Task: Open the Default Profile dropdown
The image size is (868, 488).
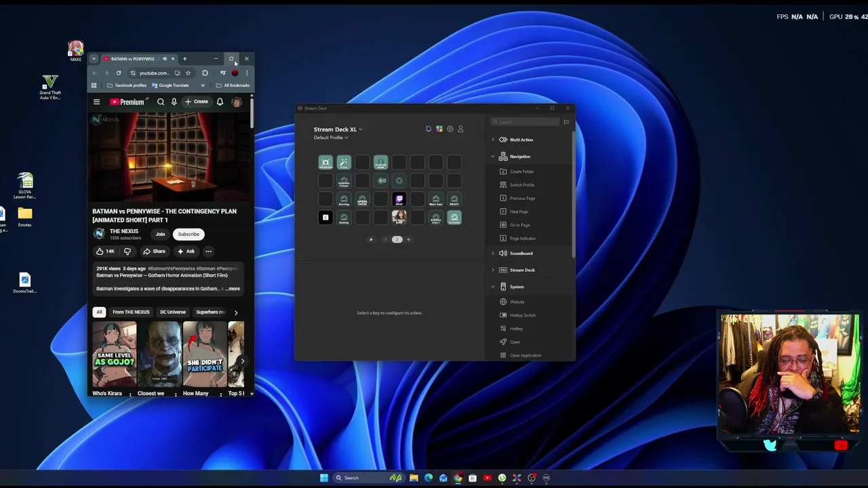Action: [x=331, y=138]
